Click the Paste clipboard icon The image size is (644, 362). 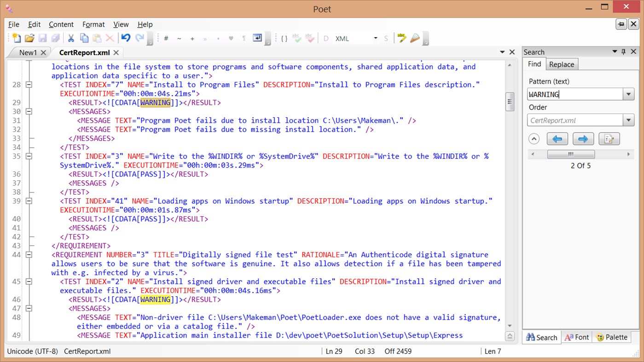point(97,38)
